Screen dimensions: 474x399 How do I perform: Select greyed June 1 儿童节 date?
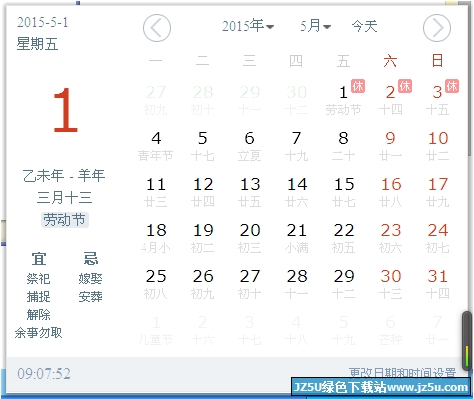point(156,330)
